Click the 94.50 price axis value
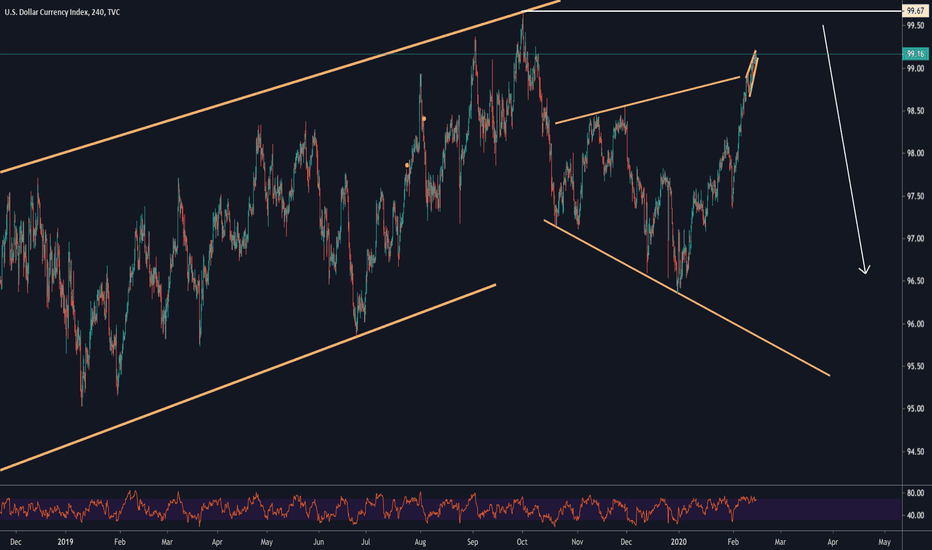 [915, 452]
